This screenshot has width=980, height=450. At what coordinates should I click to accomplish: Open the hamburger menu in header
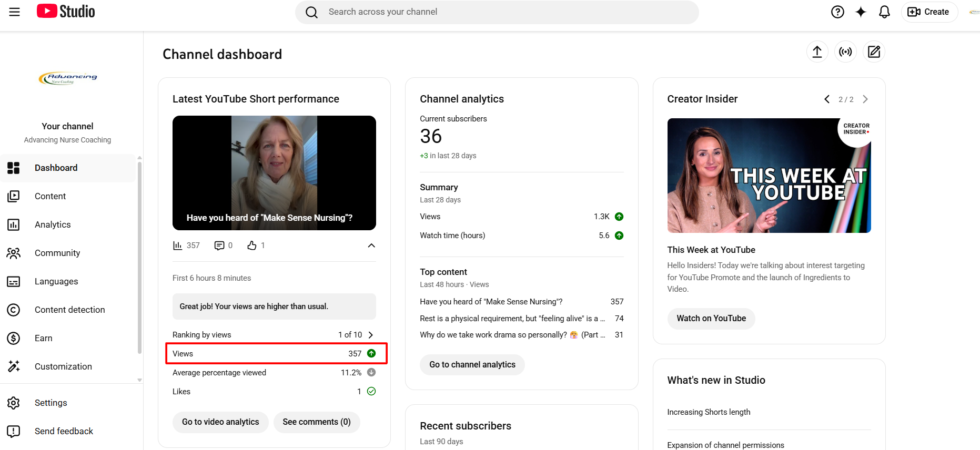[x=15, y=12]
